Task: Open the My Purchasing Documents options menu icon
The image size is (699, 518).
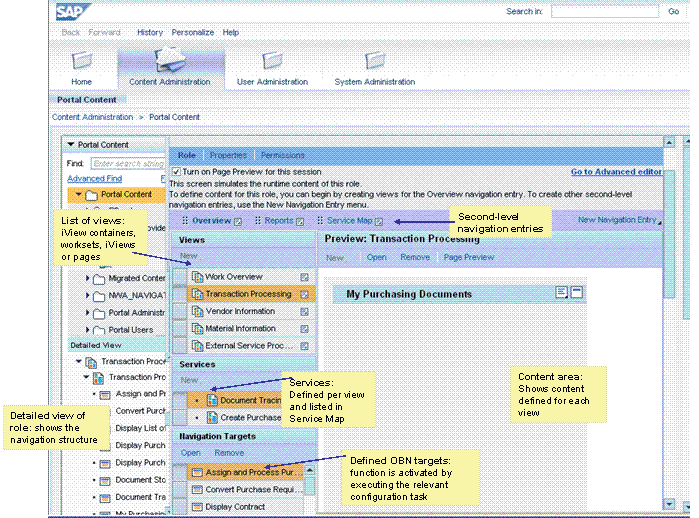Action: click(x=562, y=292)
